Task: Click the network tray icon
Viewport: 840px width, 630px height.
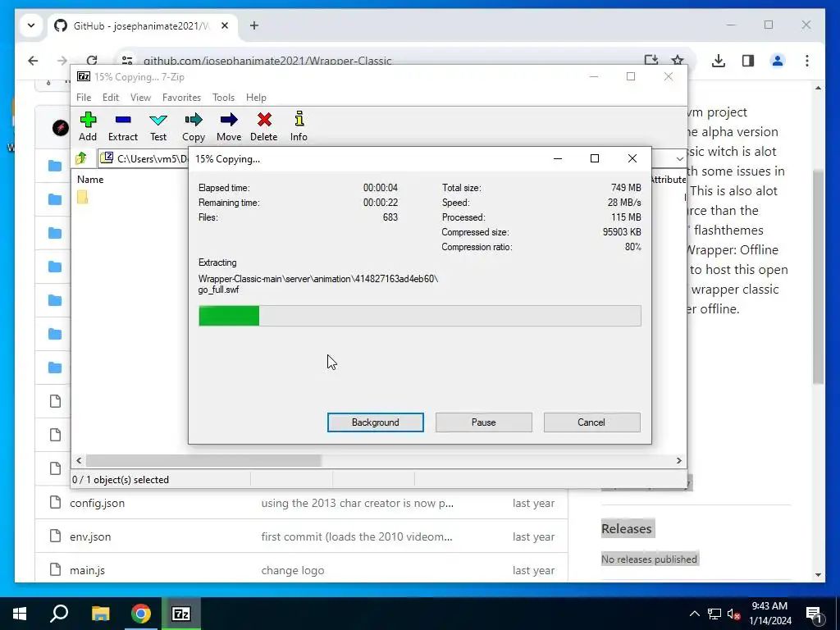Action: pos(714,614)
